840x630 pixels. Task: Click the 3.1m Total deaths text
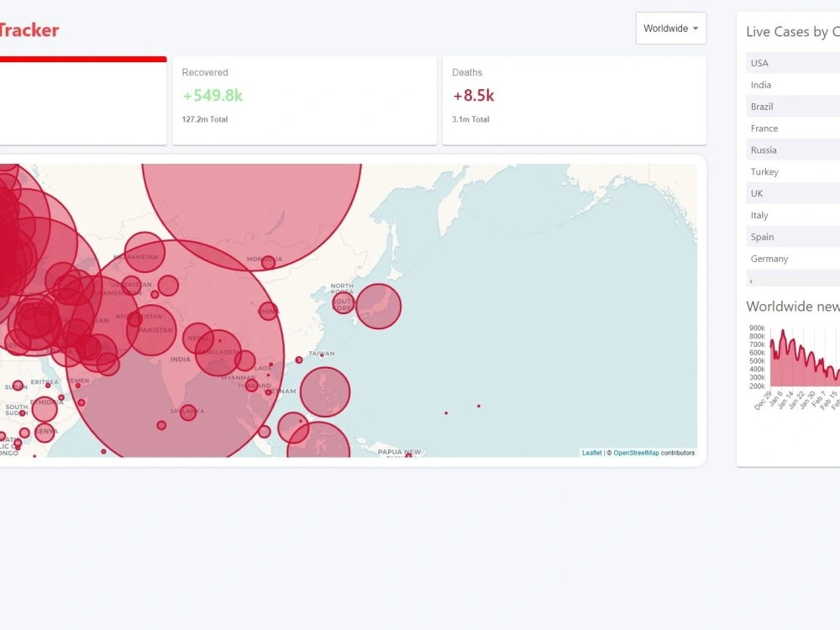tap(470, 119)
